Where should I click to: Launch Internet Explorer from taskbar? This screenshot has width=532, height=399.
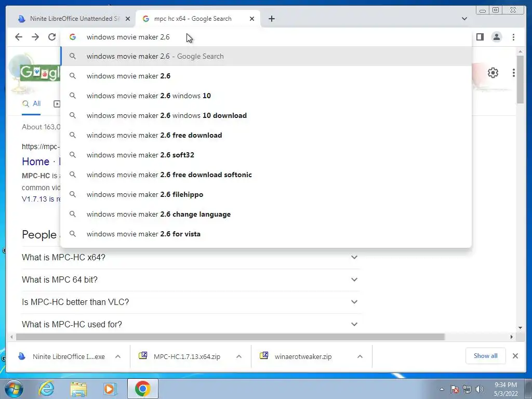coord(46,389)
